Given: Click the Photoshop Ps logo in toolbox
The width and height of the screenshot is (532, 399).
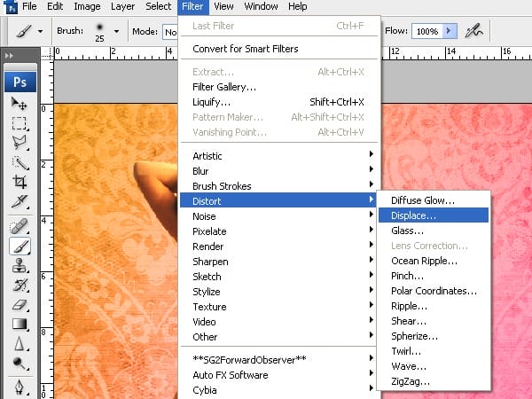Looking at the screenshot, I should click(x=20, y=82).
